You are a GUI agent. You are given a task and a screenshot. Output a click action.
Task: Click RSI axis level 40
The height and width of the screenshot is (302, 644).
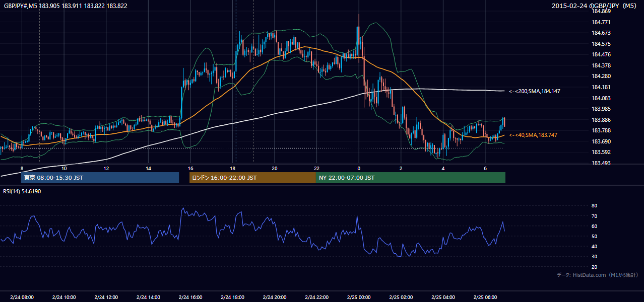pyautogui.click(x=594, y=246)
